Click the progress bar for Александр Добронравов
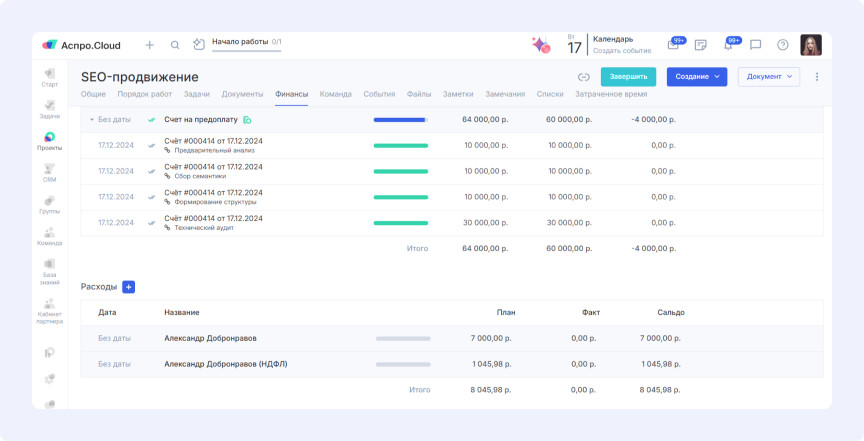 point(402,338)
